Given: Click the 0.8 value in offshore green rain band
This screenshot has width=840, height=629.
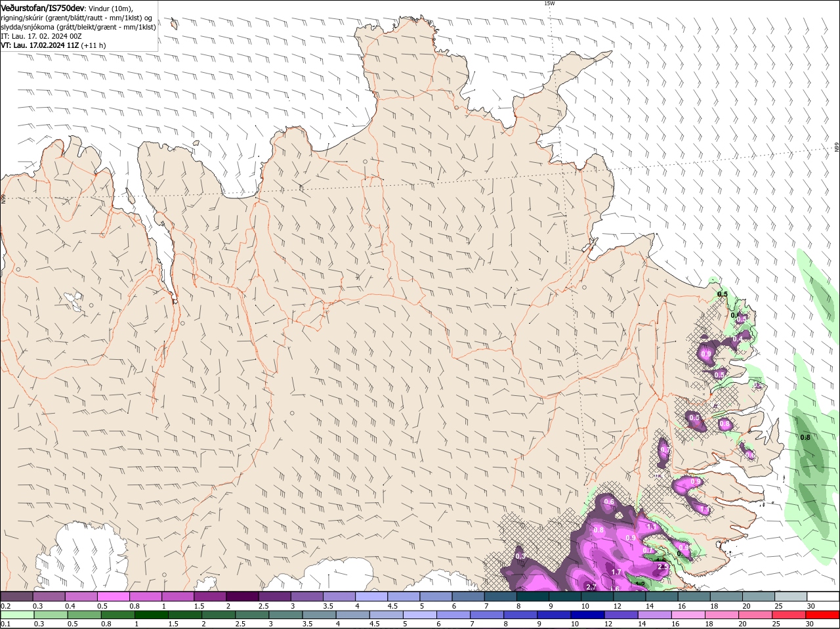Looking at the screenshot, I should pos(805,437).
